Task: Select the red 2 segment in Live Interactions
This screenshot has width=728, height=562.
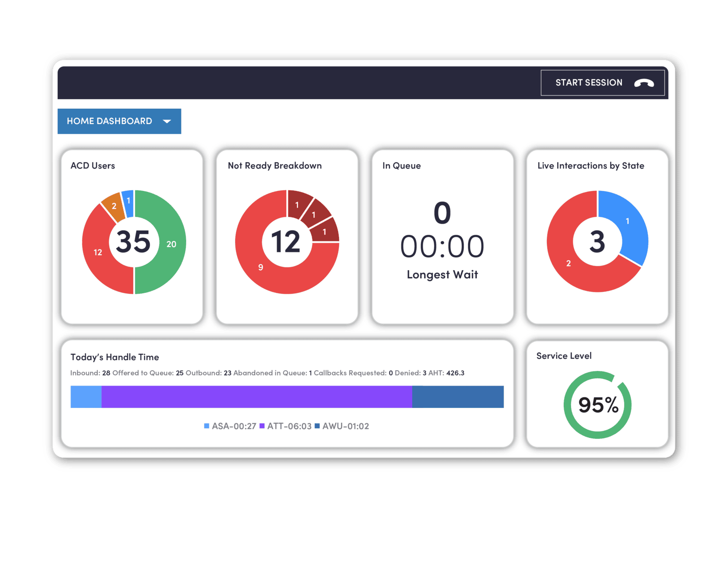Action: point(568,263)
